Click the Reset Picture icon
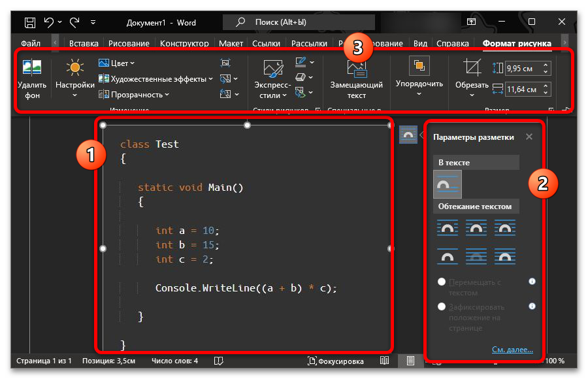The height and width of the screenshot is (379, 588). (225, 94)
